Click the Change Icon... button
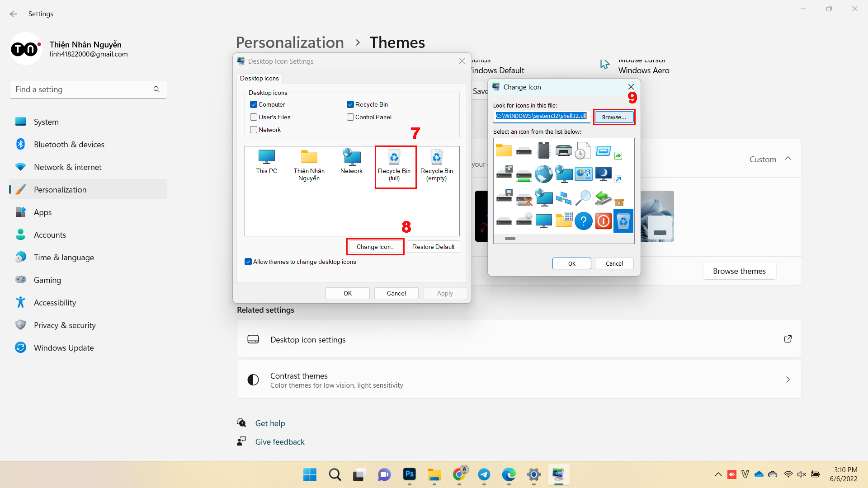Viewport: 868px width, 488px height. (x=375, y=247)
